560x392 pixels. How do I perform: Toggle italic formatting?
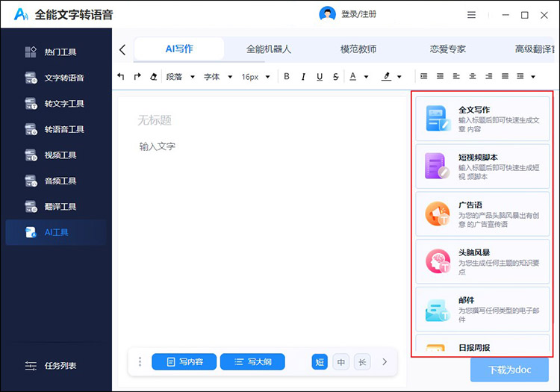[303, 76]
